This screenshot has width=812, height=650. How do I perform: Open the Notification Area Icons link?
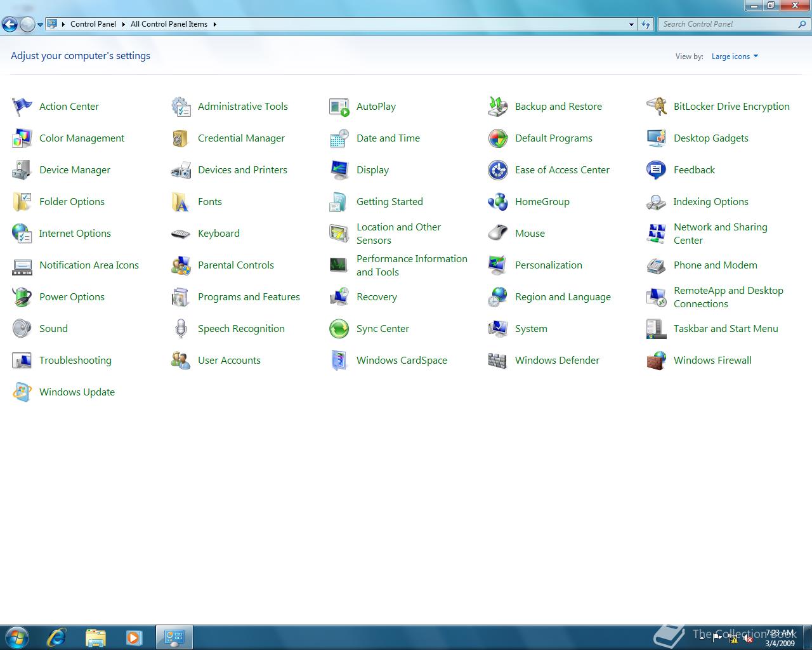click(89, 265)
